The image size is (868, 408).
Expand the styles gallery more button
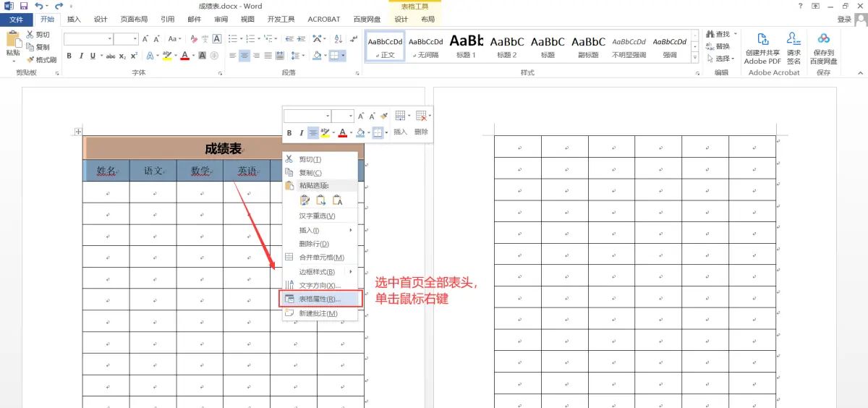pyautogui.click(x=695, y=56)
